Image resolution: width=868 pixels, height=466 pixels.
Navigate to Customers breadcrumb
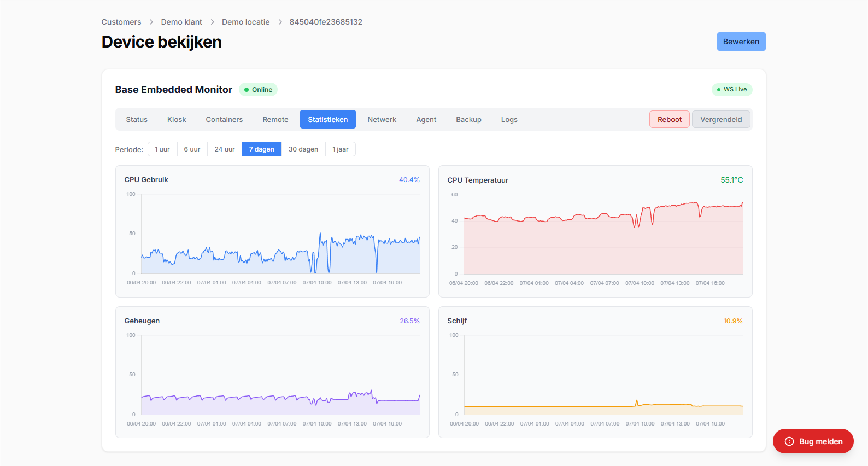[x=121, y=22]
